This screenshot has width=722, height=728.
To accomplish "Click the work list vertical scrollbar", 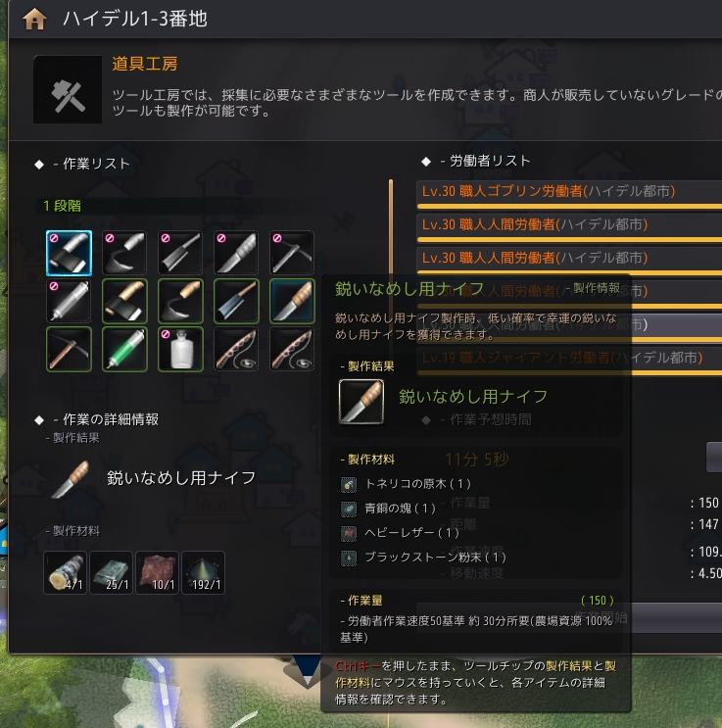I will pos(391,226).
